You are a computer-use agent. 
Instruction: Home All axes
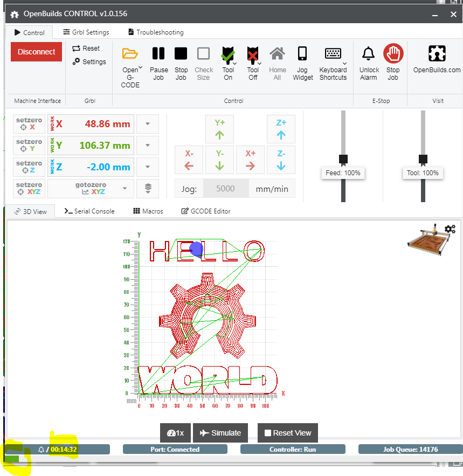pyautogui.click(x=277, y=54)
